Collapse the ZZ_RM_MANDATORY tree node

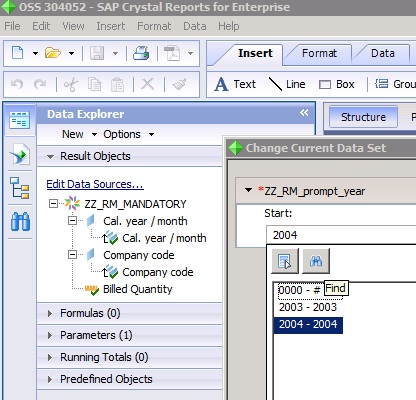coord(53,203)
